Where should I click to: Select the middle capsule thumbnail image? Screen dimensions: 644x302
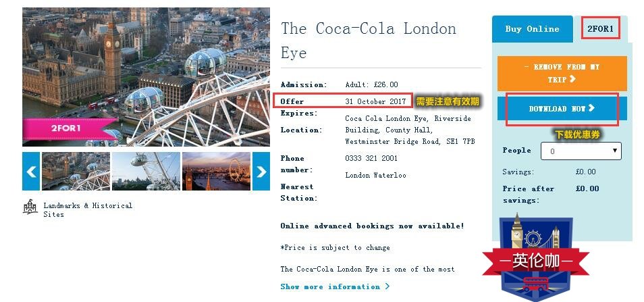pyautogui.click(x=146, y=172)
